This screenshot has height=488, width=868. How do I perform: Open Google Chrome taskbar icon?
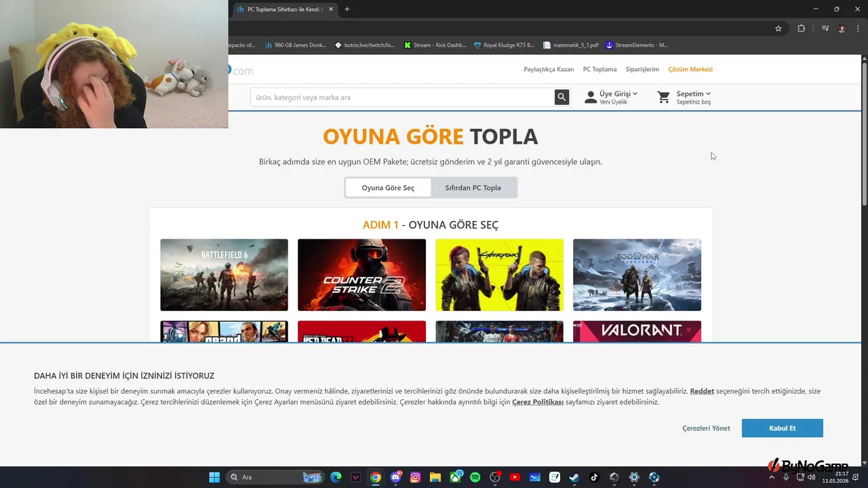tap(376, 477)
